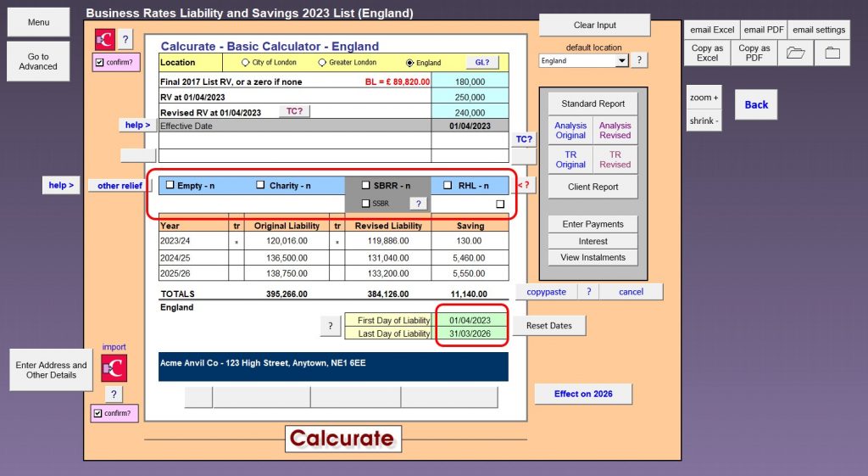
Task: Open the Menu button
Action: (x=38, y=22)
